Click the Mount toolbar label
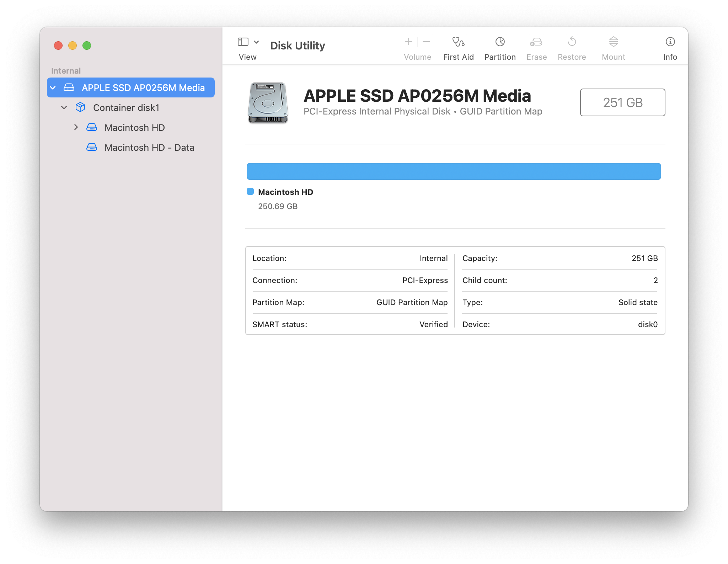 point(614,57)
